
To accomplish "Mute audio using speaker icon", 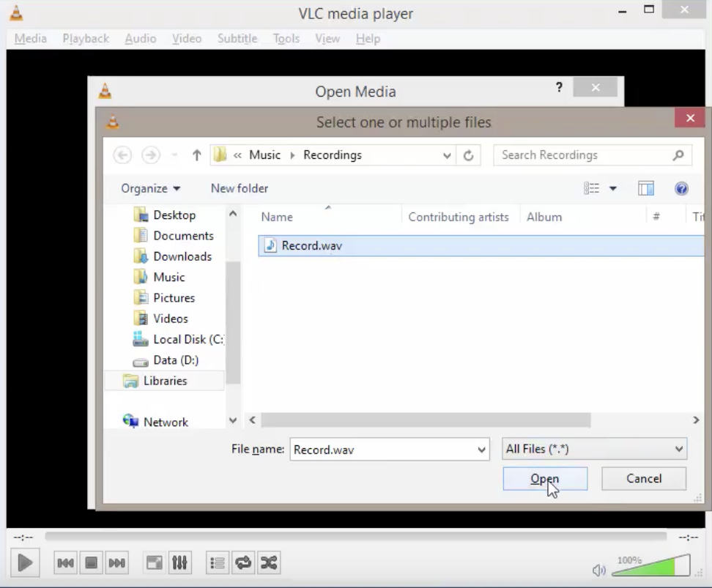I will 599,570.
